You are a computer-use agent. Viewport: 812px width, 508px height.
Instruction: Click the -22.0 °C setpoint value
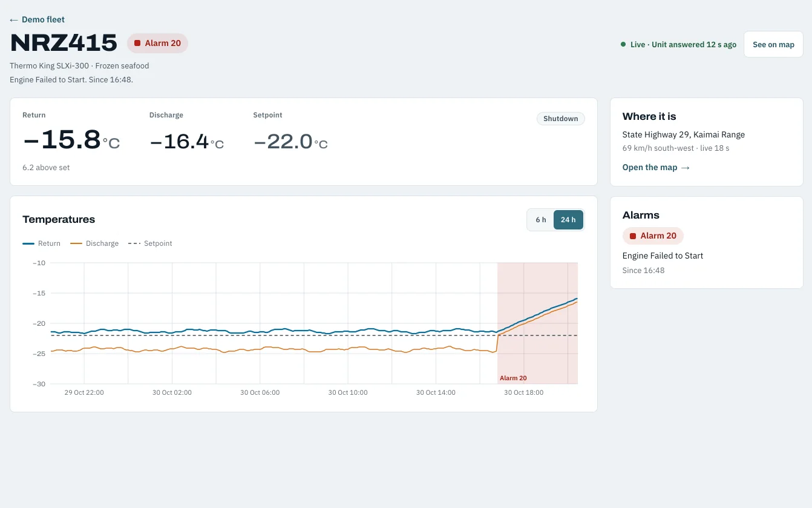(290, 142)
